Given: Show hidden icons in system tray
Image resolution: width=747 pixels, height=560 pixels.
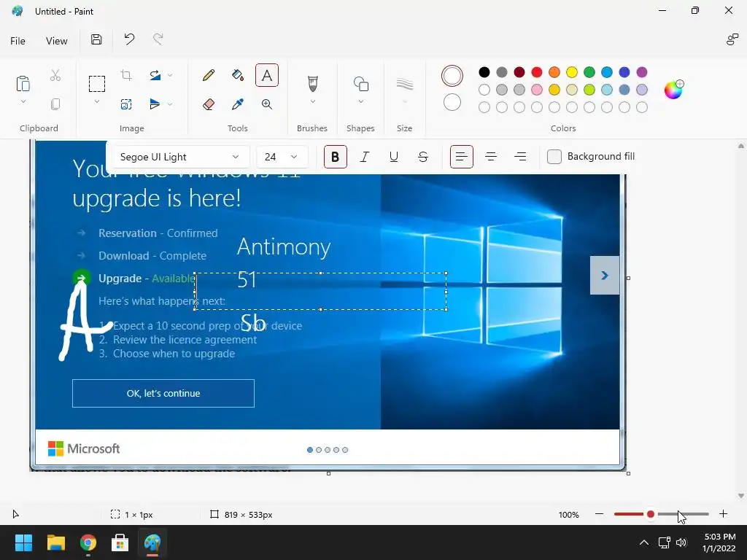Looking at the screenshot, I should 643,542.
